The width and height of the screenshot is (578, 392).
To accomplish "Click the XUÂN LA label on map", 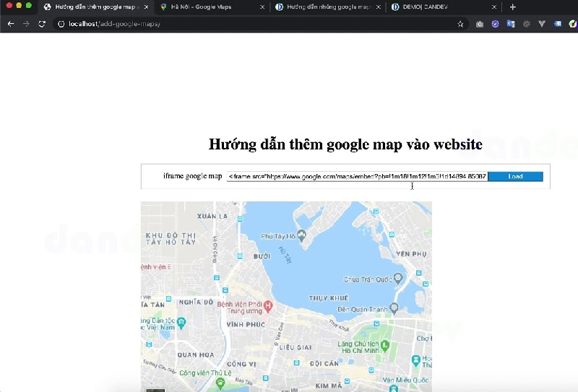I will pos(212,217).
